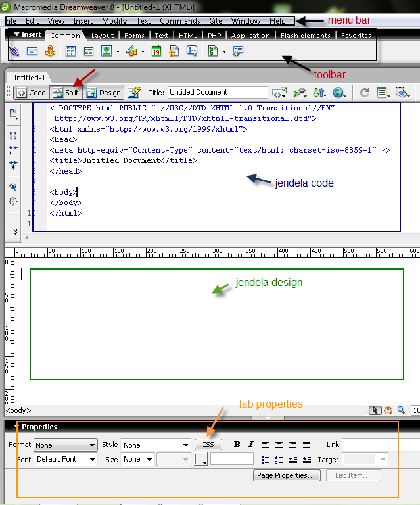The image size is (420, 505).
Task: Insert server-side include icon
Action: [174, 51]
